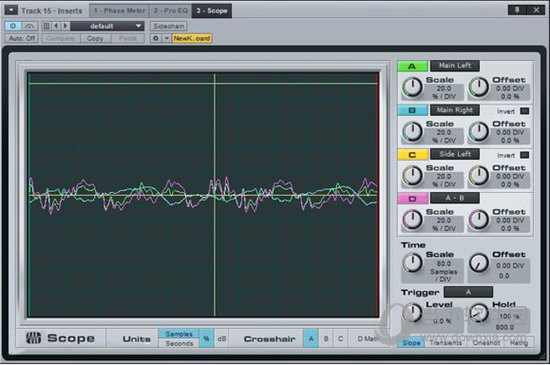Click the gear settings icon

pyautogui.click(x=156, y=38)
